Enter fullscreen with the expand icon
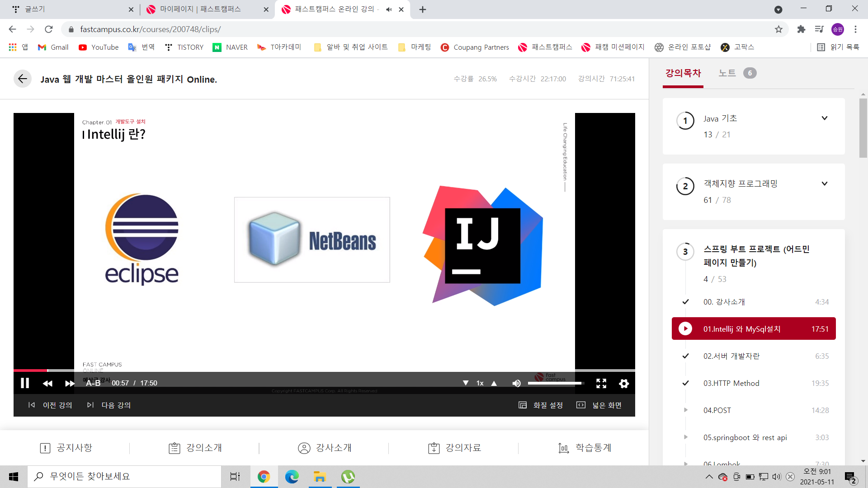Viewport: 868px width, 488px height. point(601,384)
